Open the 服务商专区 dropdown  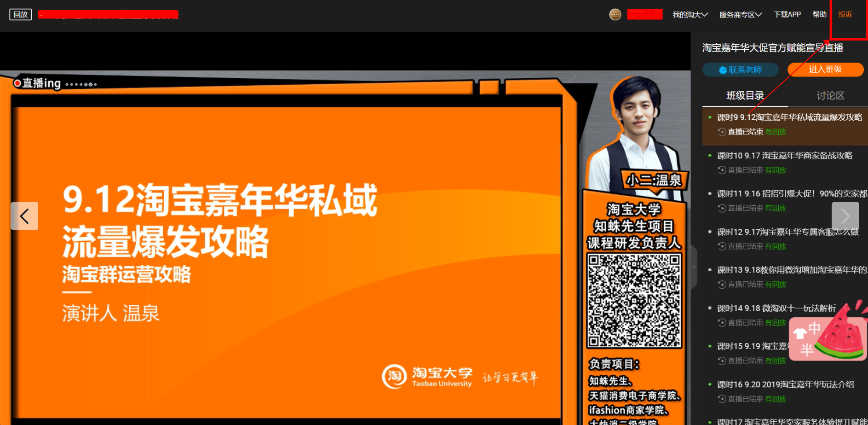(x=740, y=15)
